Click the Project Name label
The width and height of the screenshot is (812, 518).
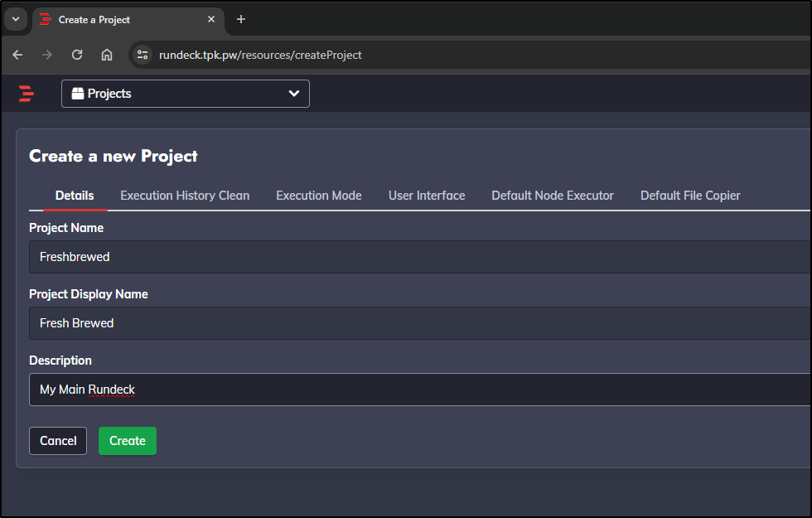click(x=66, y=228)
